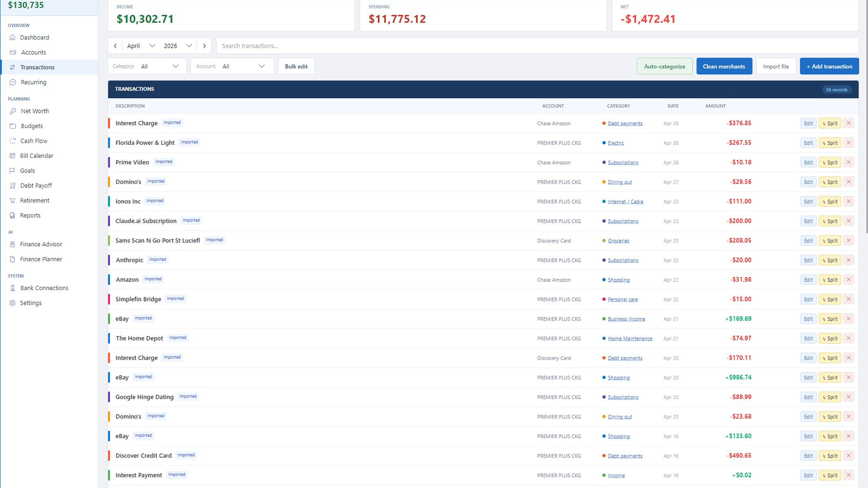Click the Bill Calendar icon

click(12, 156)
